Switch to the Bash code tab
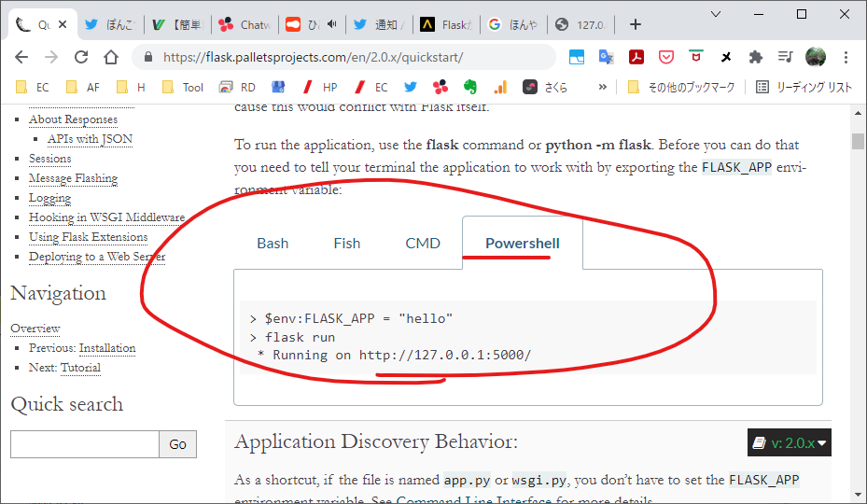 click(x=273, y=243)
